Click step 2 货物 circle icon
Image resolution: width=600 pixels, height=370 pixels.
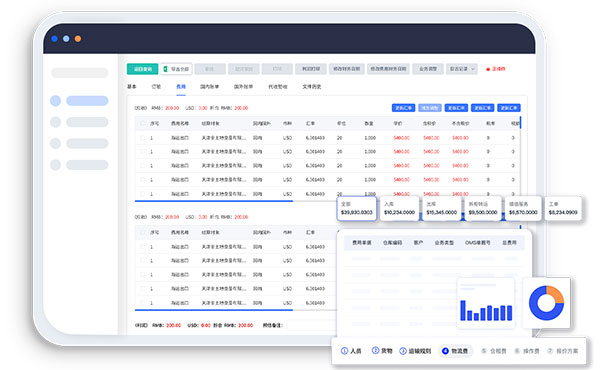[375, 350]
